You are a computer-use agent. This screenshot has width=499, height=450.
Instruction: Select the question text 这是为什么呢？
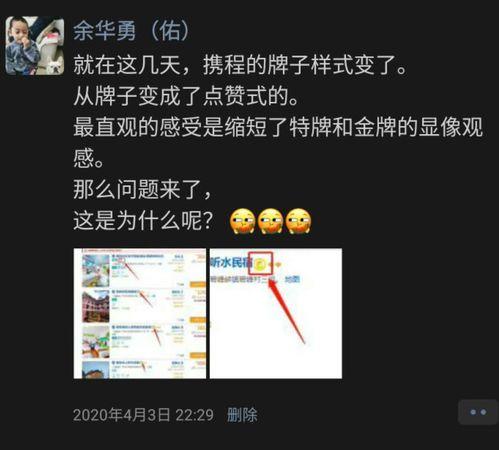coord(143,221)
